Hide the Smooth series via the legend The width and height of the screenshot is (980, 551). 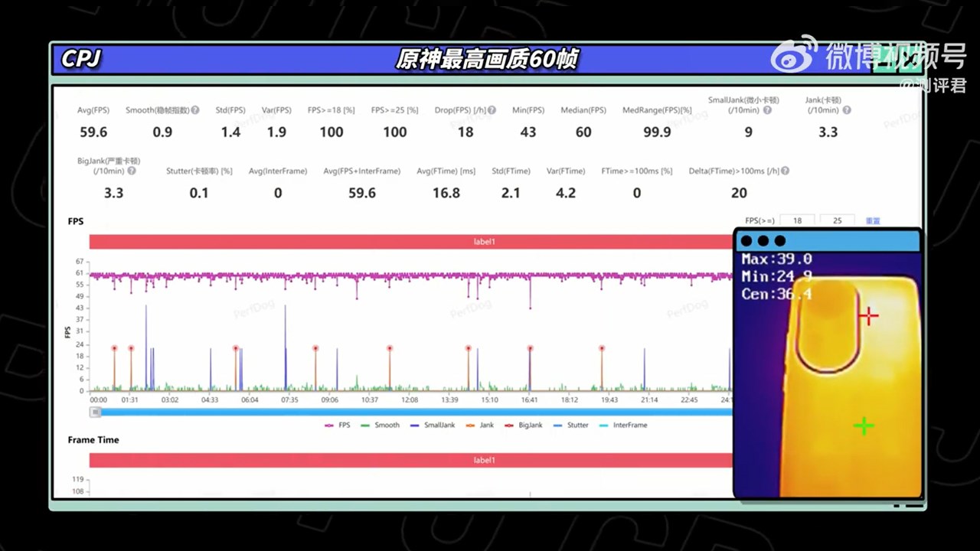381,425
